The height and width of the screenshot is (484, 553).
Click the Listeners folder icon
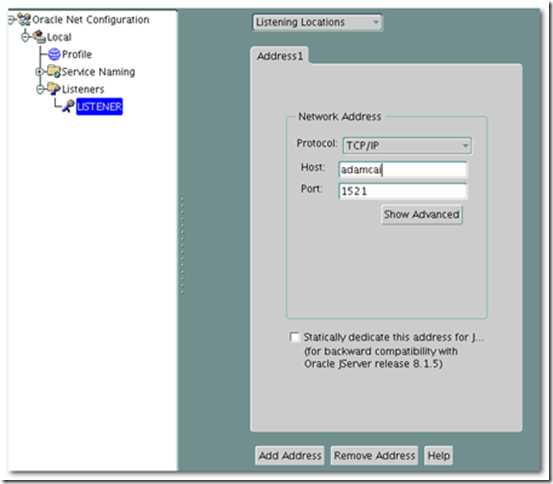(54, 88)
